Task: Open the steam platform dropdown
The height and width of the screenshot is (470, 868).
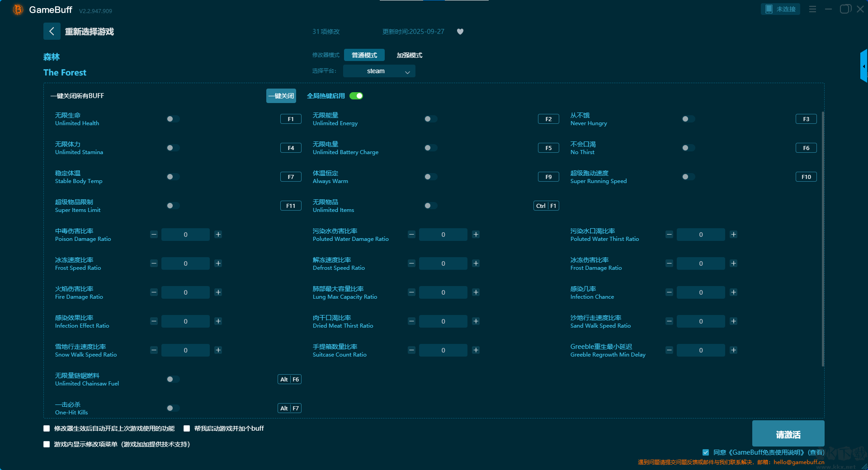Action: pos(379,71)
